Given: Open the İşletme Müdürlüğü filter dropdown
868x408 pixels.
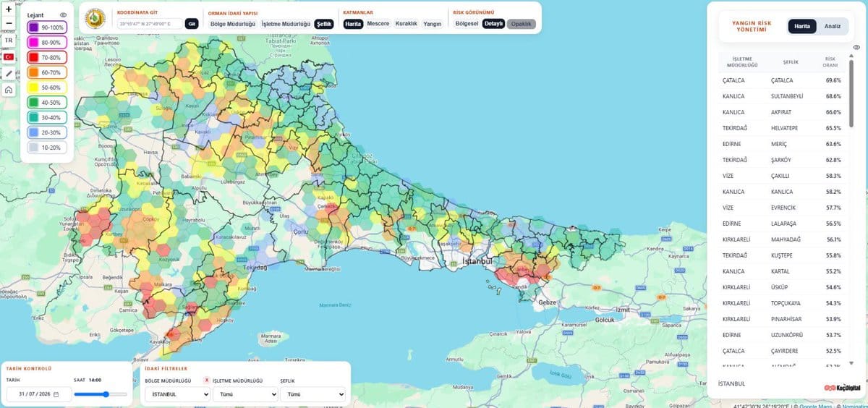Looking at the screenshot, I should (x=245, y=394).
